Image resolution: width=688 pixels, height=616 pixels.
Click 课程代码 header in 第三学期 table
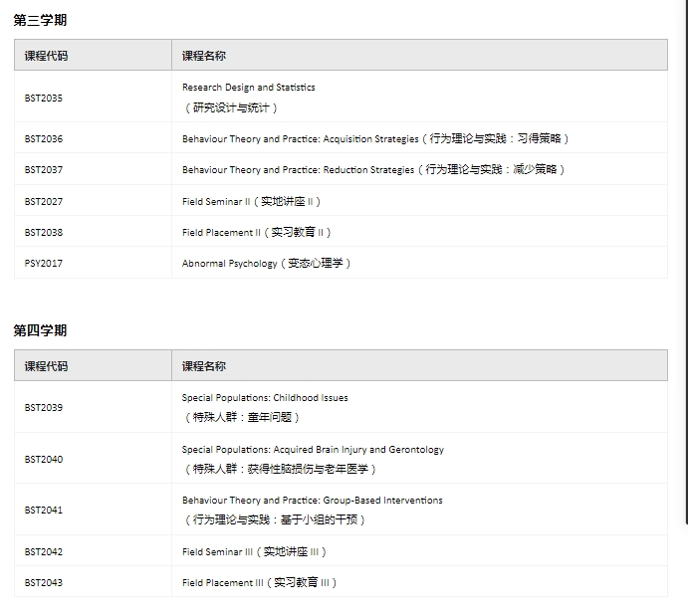(46, 56)
